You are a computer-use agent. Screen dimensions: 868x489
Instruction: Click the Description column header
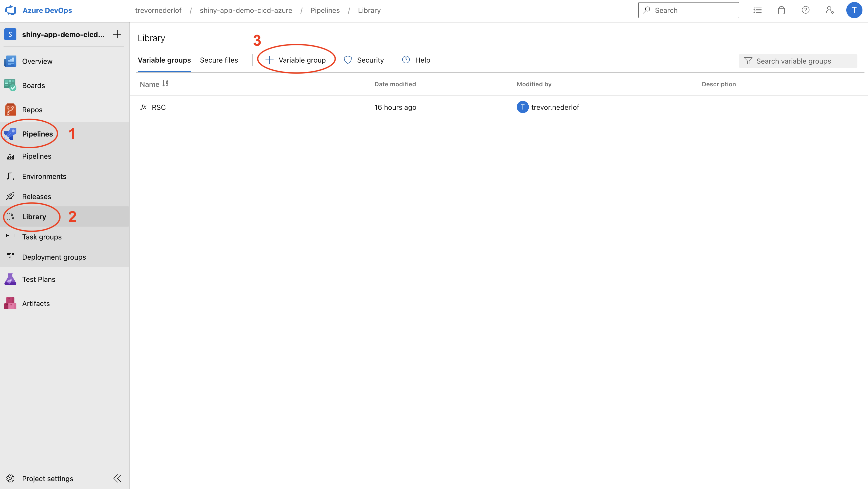[x=718, y=84]
